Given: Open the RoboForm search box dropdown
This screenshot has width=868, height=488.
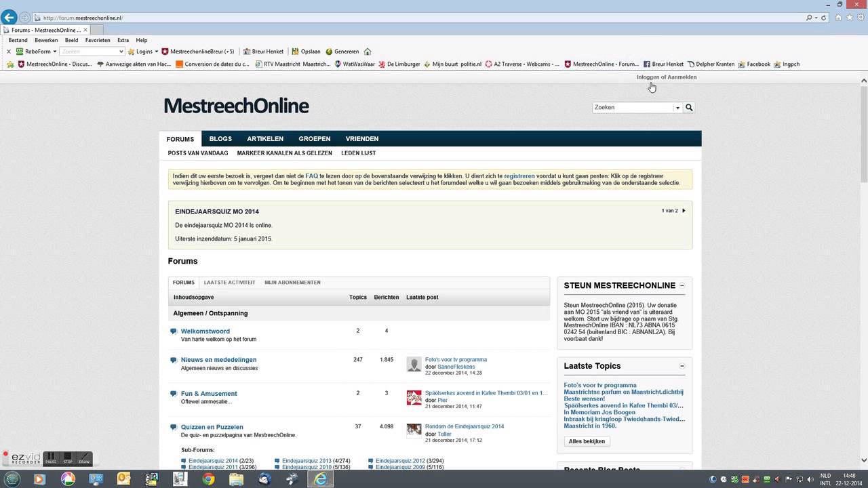Looking at the screenshot, I should (x=121, y=52).
